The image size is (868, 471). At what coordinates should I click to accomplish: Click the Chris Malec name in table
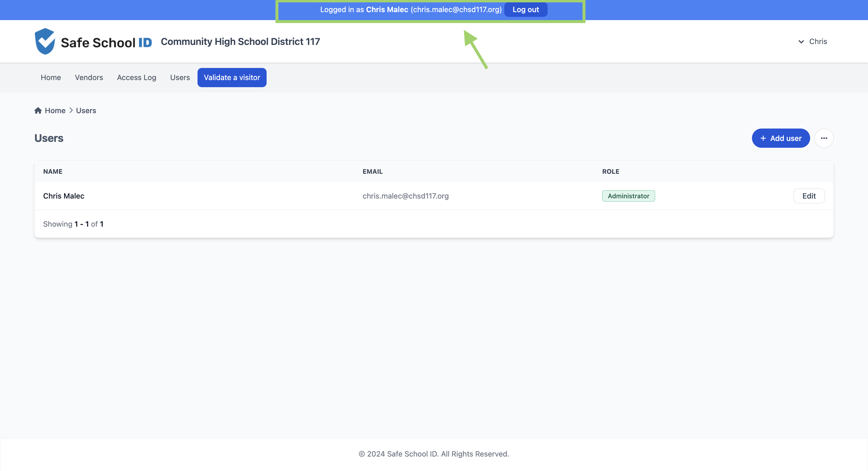64,196
